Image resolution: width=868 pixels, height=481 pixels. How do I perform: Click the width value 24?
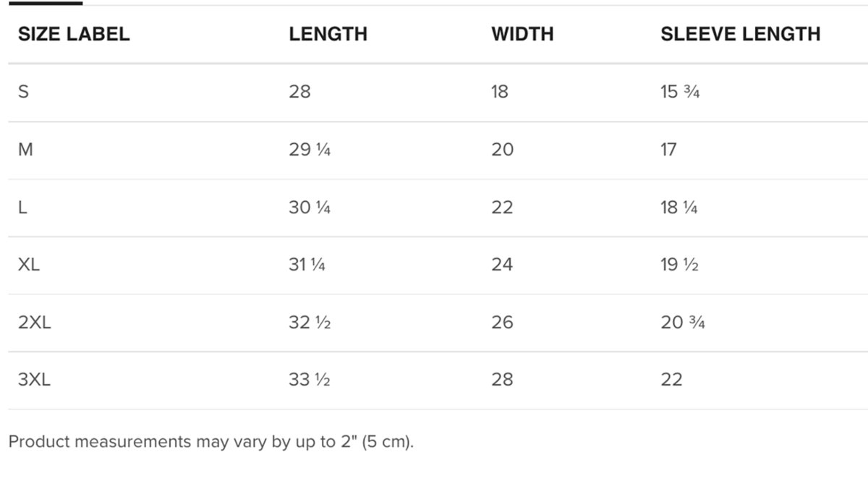tap(502, 265)
